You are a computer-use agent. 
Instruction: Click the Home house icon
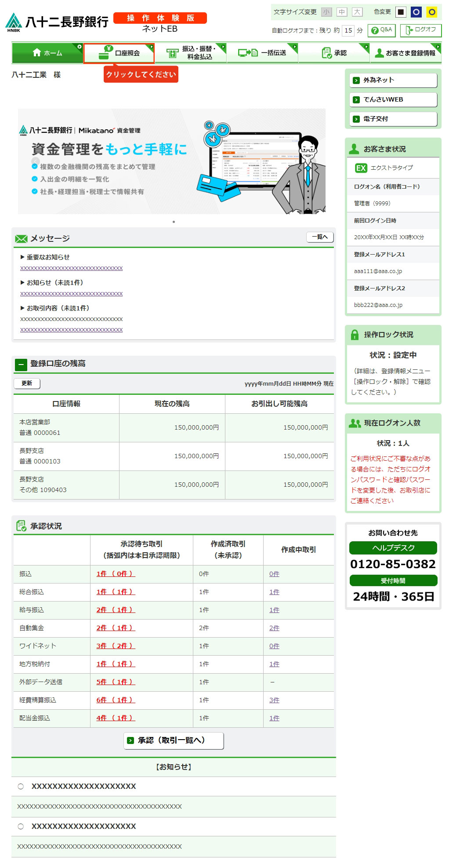point(37,53)
